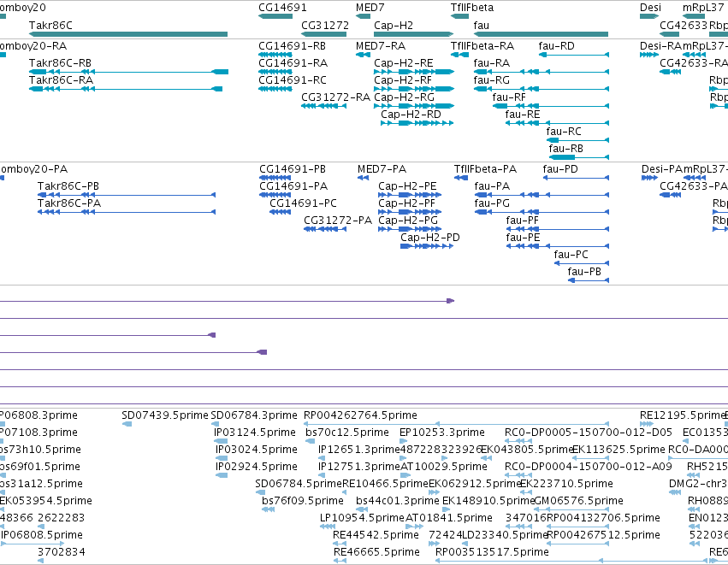Click the MED7 gene name
This screenshot has width=728, height=565.
370,8
